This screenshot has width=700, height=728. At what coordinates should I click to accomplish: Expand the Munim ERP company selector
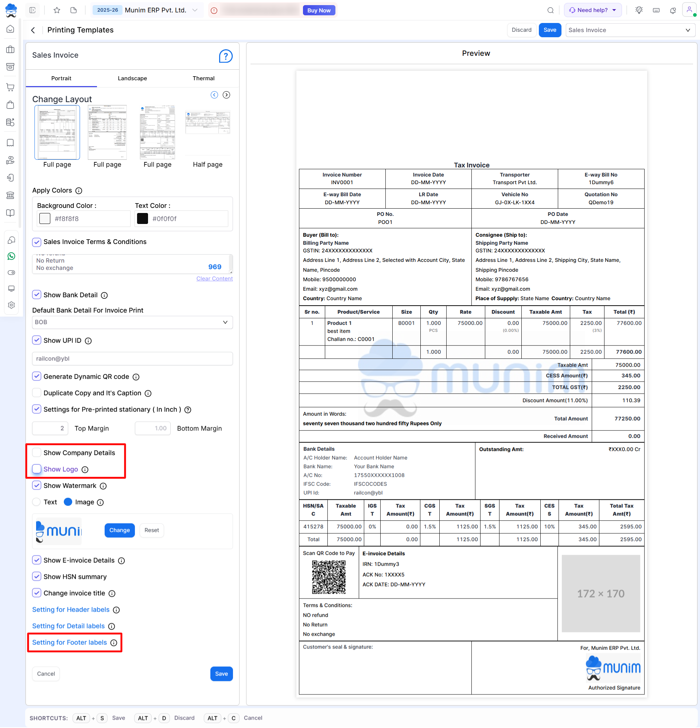195,11
